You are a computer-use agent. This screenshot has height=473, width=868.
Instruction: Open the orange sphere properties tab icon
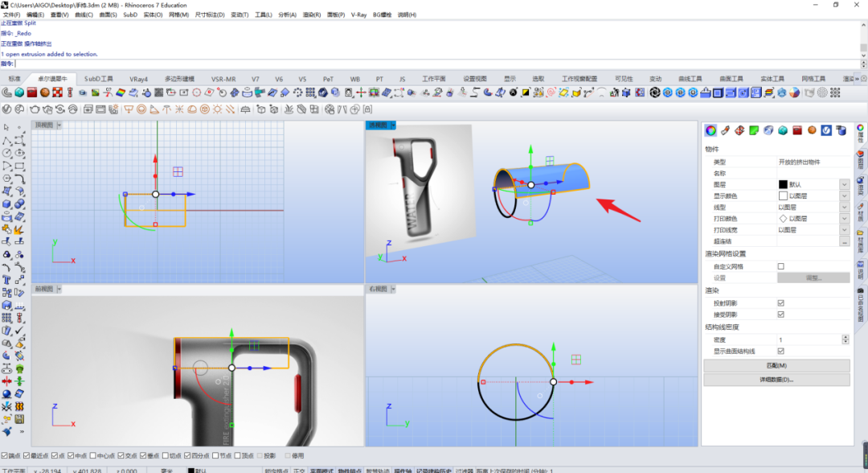point(812,130)
